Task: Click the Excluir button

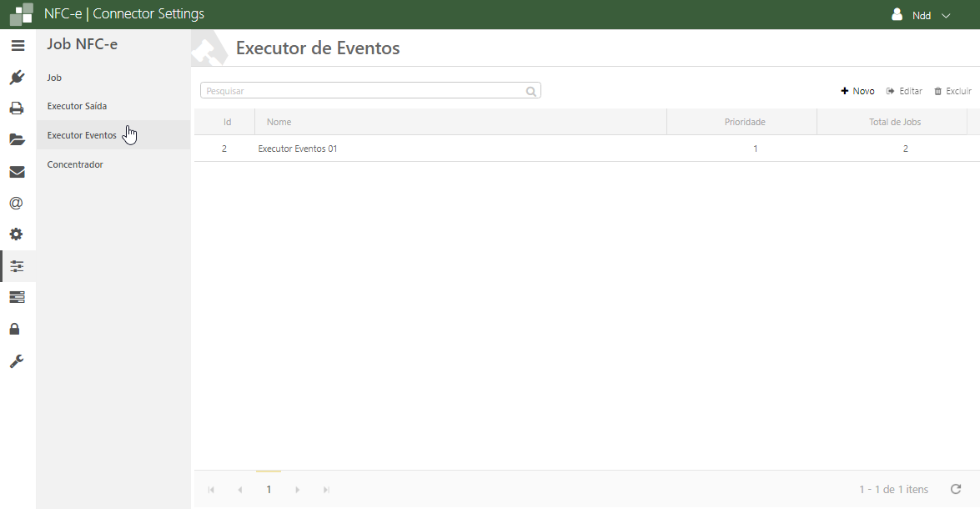Action: coord(952,91)
